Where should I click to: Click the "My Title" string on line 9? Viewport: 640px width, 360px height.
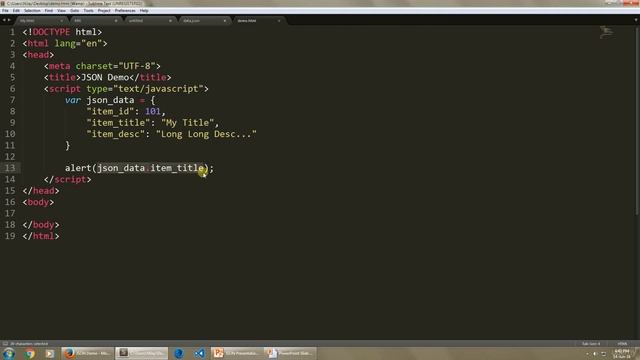[x=187, y=123]
